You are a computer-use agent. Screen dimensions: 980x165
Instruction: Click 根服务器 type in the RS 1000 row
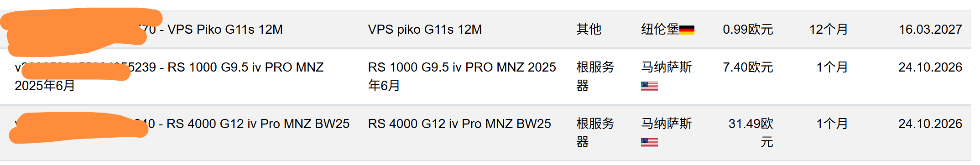[595, 76]
